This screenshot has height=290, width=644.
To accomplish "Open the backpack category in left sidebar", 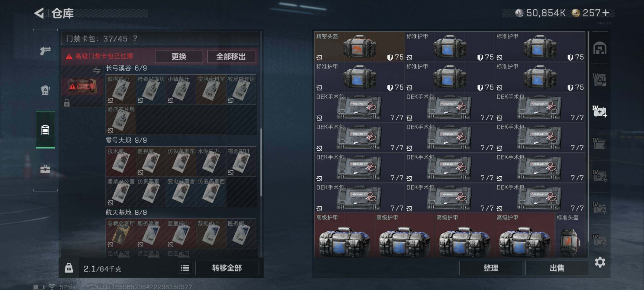I will (45, 90).
